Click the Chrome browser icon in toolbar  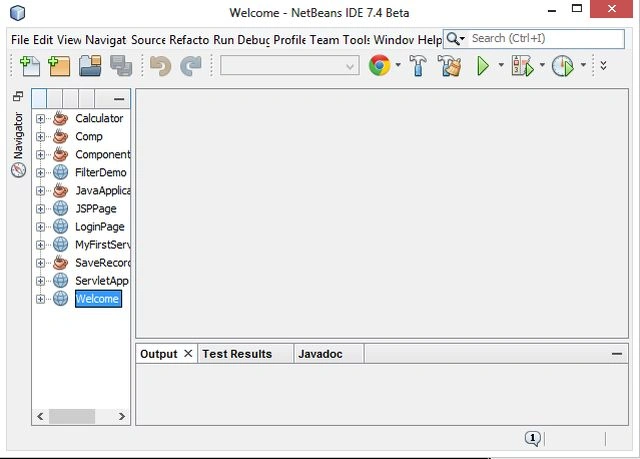point(379,65)
